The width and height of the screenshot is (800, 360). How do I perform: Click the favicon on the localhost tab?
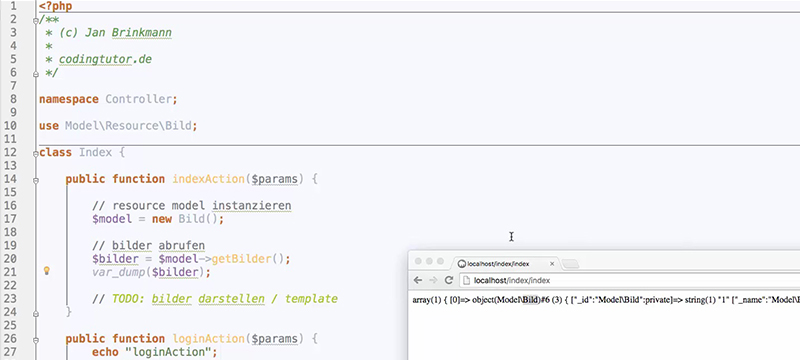click(462, 264)
